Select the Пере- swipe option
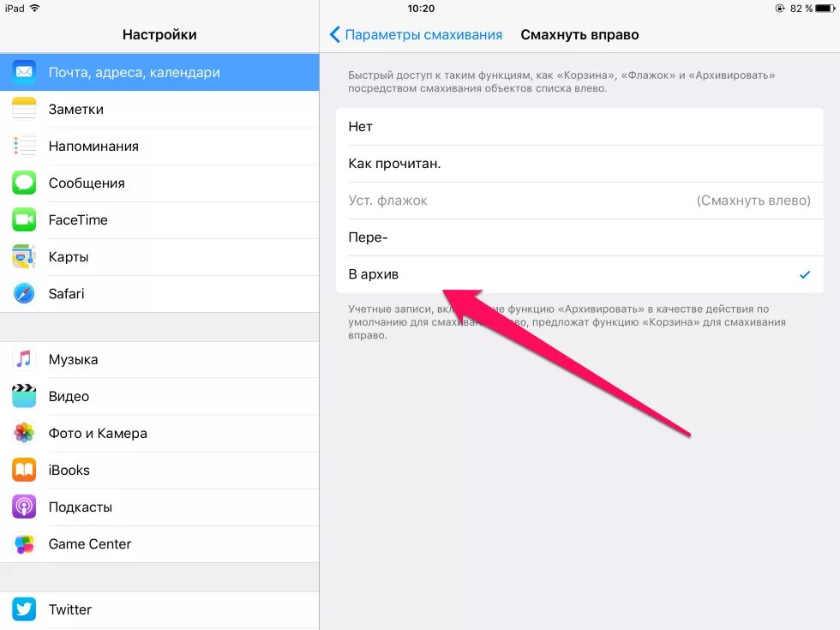Viewport: 840px width, 630px height. (x=579, y=237)
